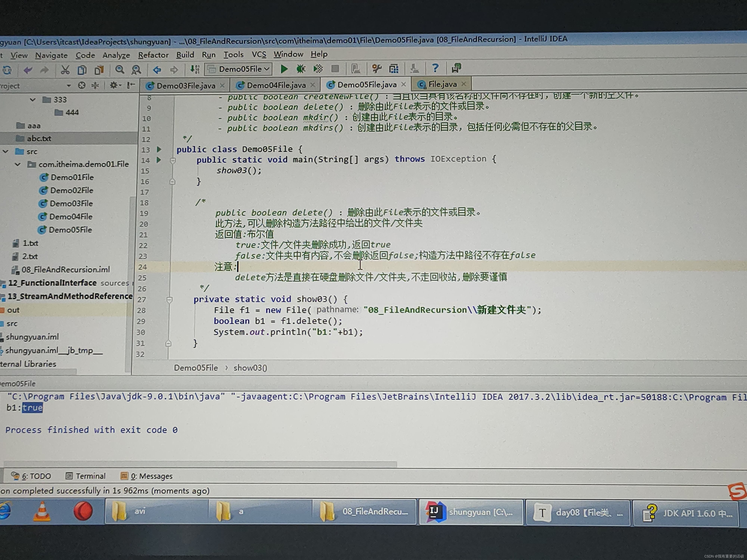Open the Refactor menu
Screen dimensions: 747x560
tap(153, 55)
